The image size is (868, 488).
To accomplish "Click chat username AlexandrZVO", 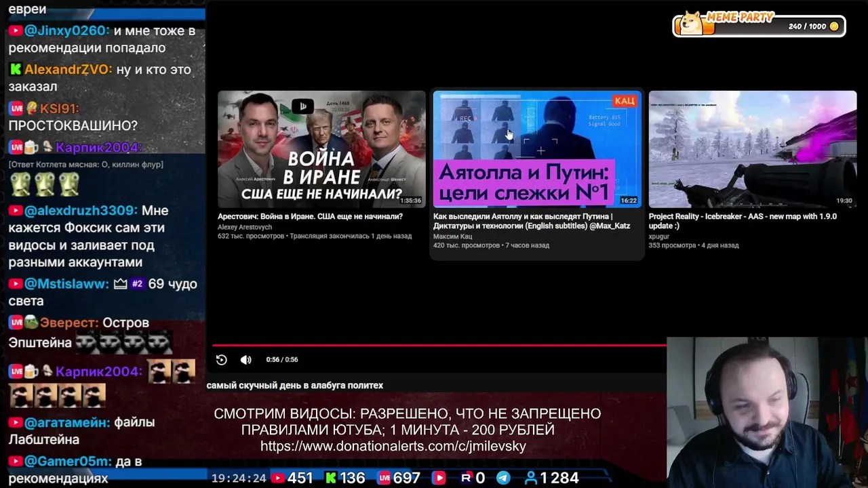I will pyautogui.click(x=68, y=70).
